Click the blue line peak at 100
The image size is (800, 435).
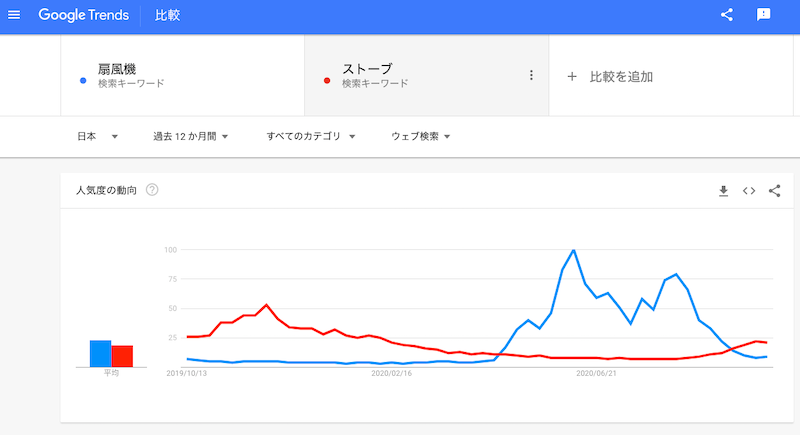click(574, 250)
